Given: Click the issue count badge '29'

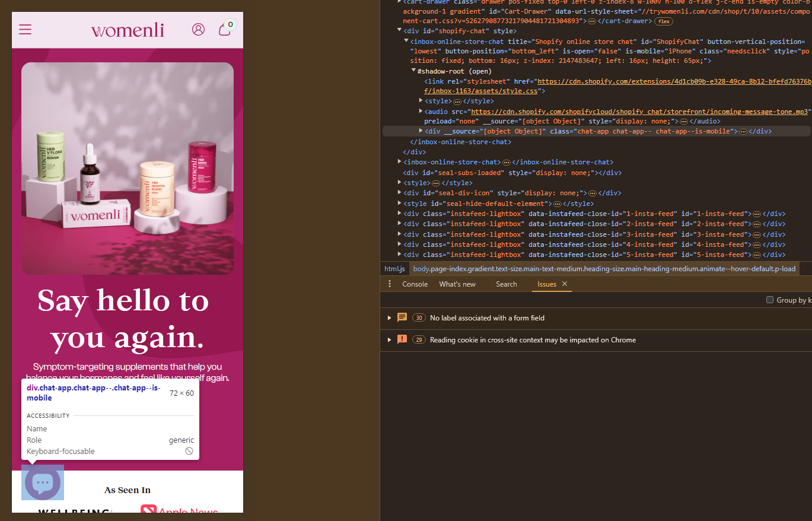Looking at the screenshot, I should pyautogui.click(x=419, y=340).
